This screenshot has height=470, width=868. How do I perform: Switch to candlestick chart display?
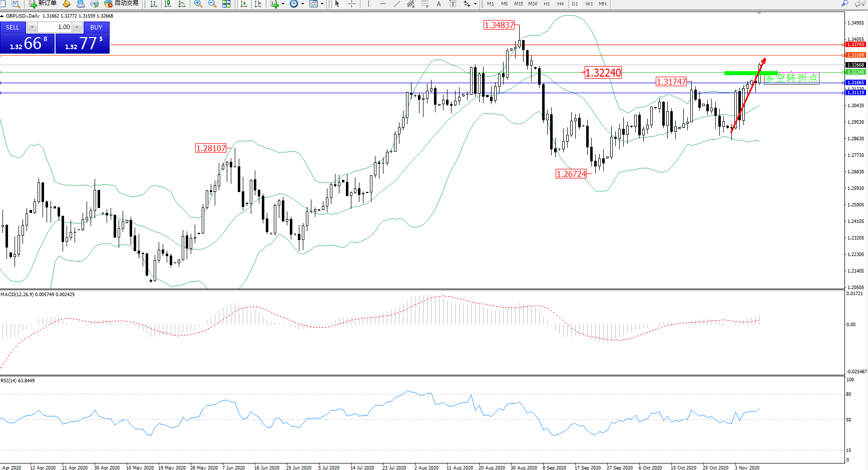[x=168, y=4]
